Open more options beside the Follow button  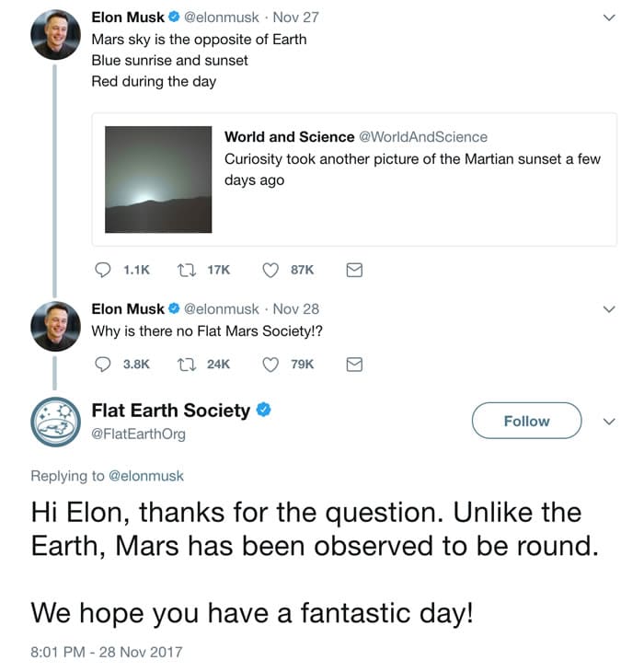(x=607, y=421)
